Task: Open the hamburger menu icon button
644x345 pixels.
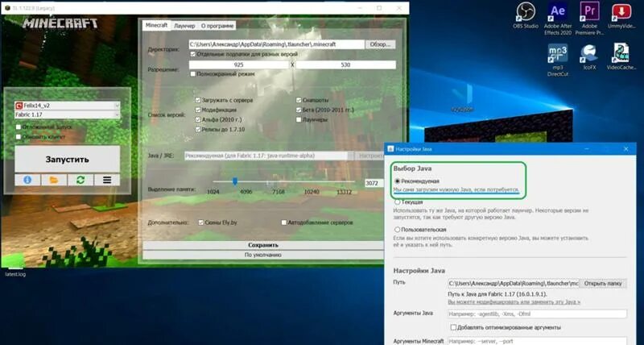Action: pos(107,180)
